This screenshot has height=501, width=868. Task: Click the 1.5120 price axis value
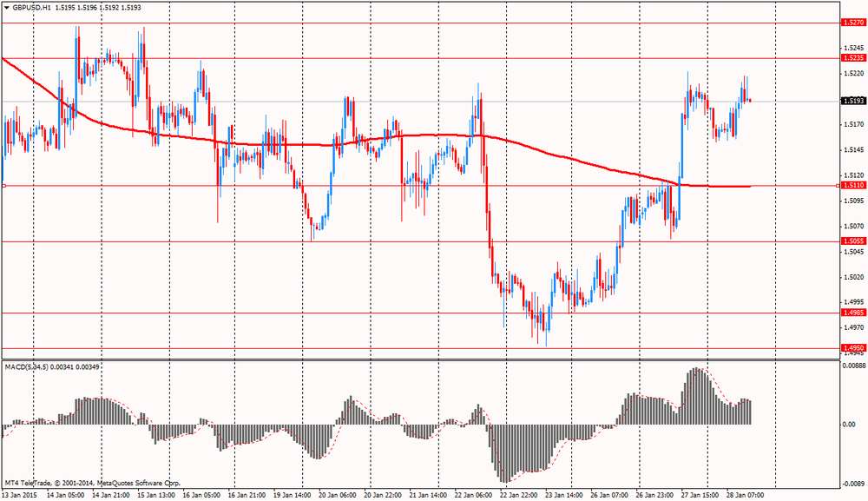point(853,175)
